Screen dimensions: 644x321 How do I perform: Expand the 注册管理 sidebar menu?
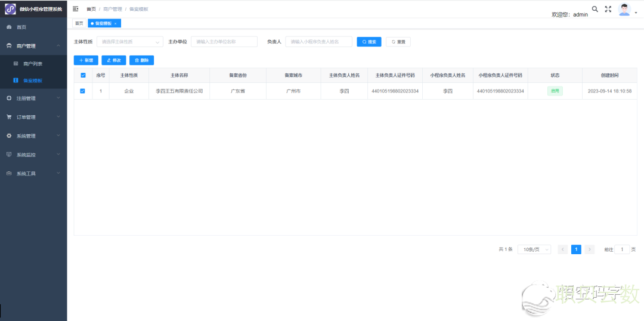[33, 98]
